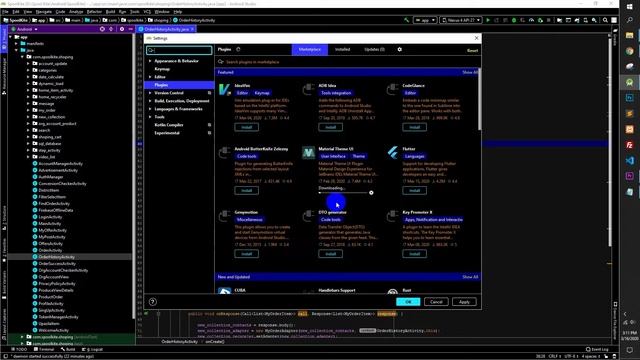The height and width of the screenshot is (360, 640).
Task: Expand the account_update package folder
Action: [x=28, y=64]
